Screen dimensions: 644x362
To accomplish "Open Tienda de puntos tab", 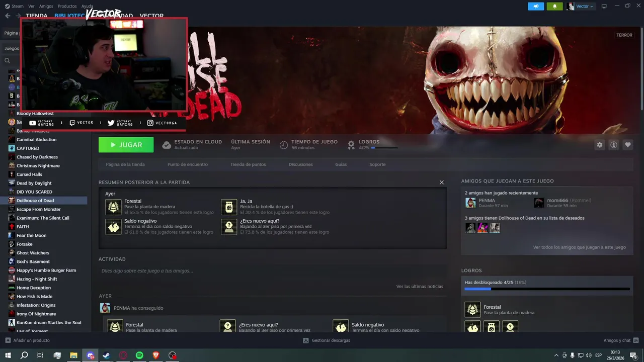I will 248,164.
